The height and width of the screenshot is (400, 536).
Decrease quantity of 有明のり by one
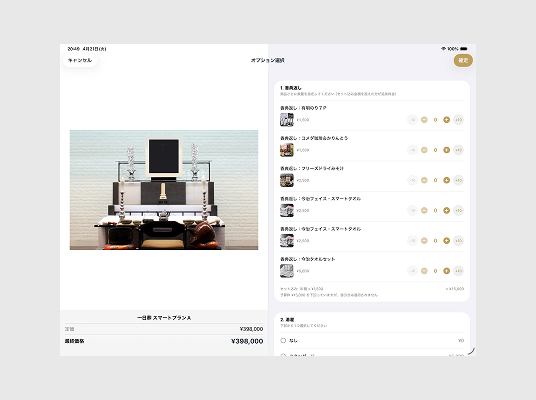(424, 120)
